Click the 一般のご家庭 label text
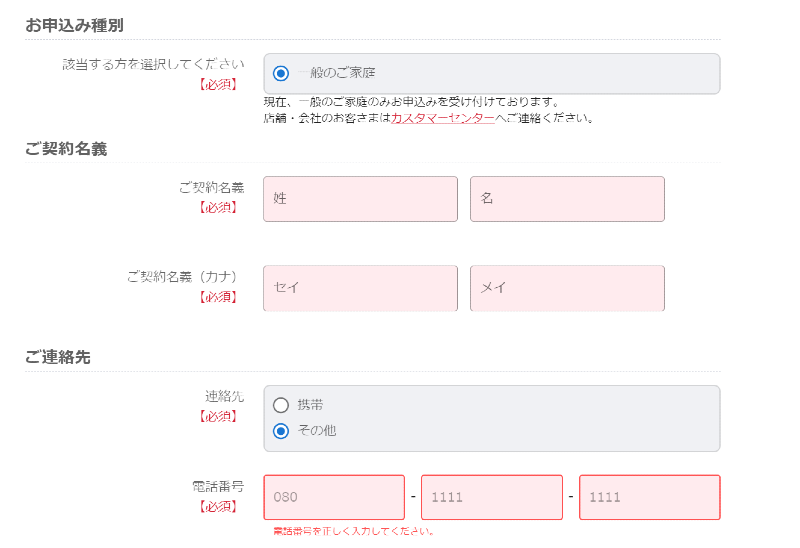 coord(336,73)
